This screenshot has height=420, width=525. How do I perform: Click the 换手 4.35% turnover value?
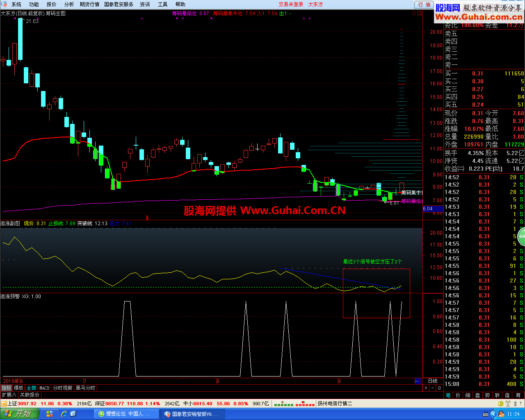[476, 153]
